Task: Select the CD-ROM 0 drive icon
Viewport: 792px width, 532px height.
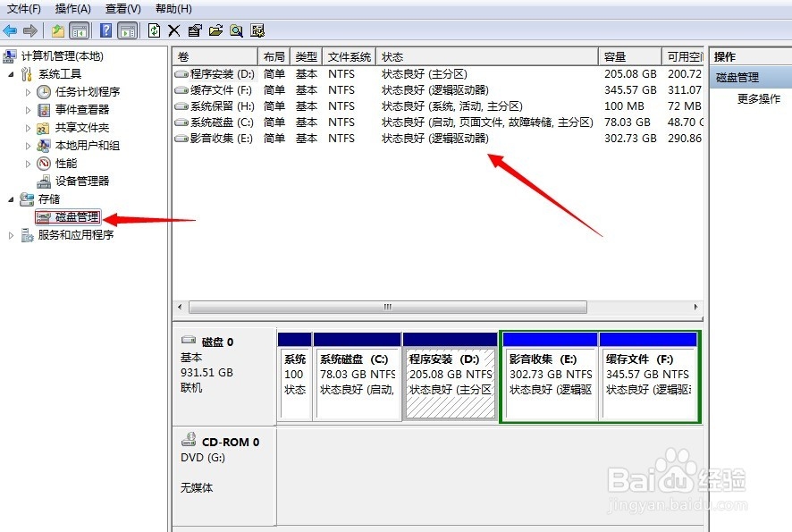Action: coord(189,440)
